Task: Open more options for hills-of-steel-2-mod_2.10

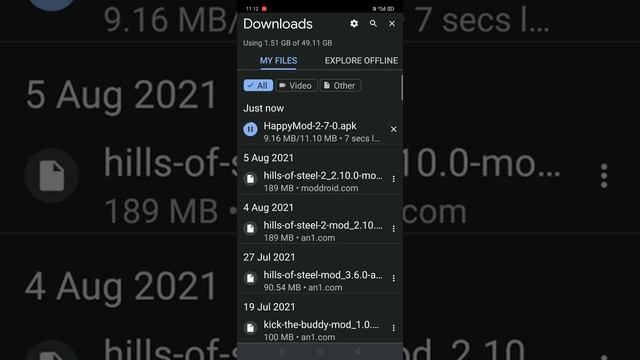Action: [393, 229]
